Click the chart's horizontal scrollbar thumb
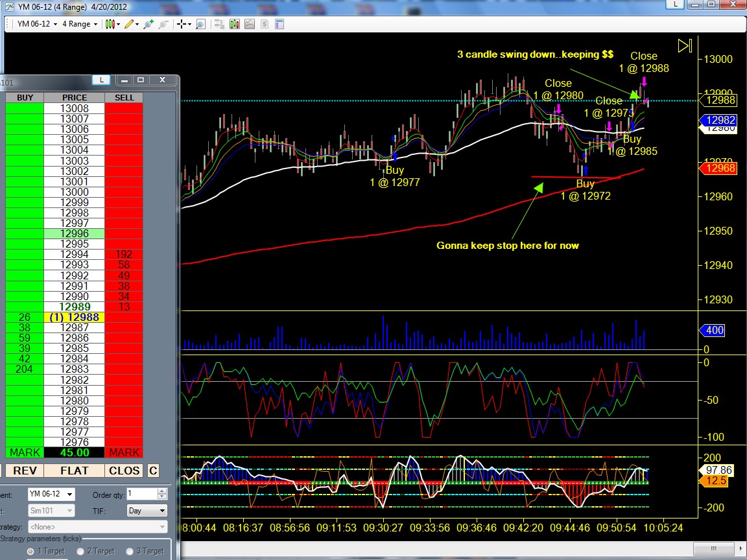Image resolution: width=747 pixels, height=560 pixels. point(713,548)
